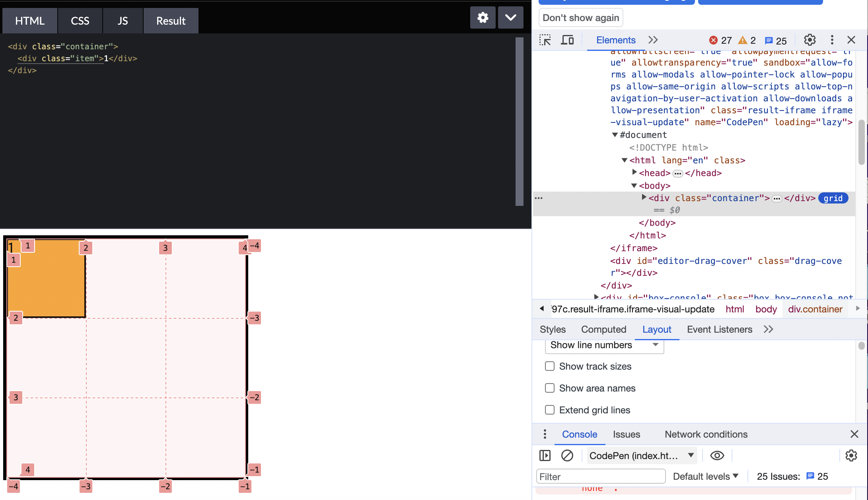Show the console sidebar icon
This screenshot has height=500, width=868.
point(545,455)
